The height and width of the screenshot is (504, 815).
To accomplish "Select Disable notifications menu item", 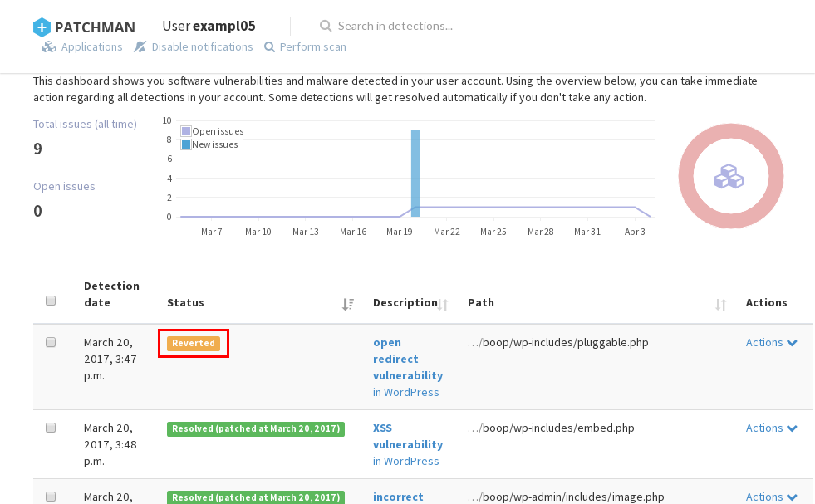I will [202, 47].
